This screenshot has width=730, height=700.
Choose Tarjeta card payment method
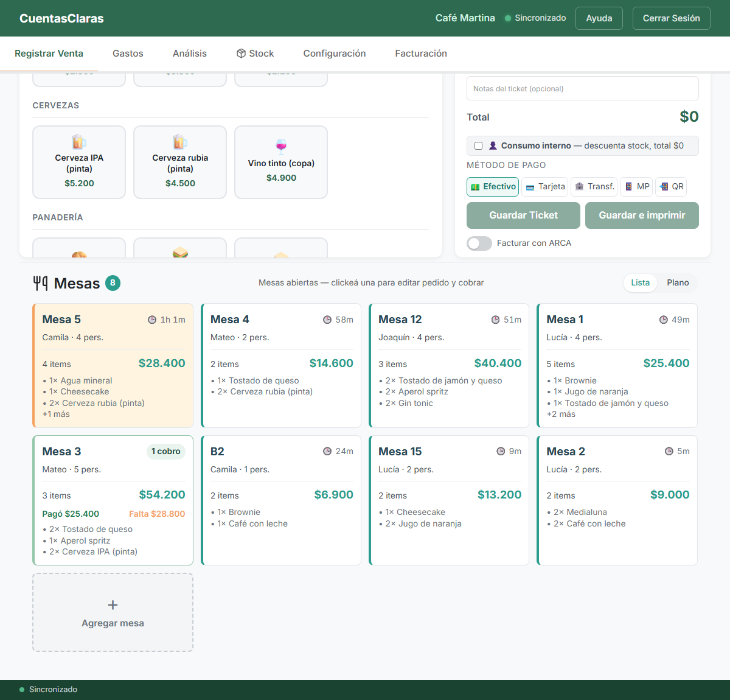(x=546, y=187)
